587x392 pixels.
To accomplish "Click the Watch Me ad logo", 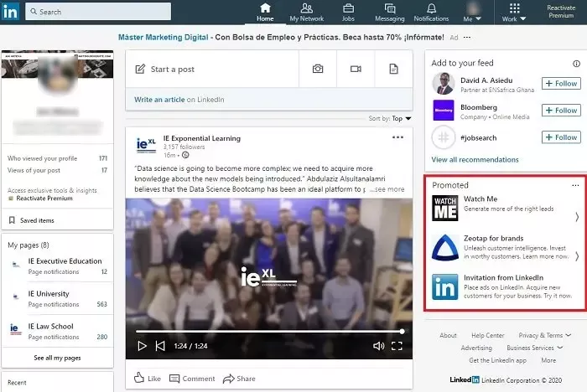I will point(444,208).
